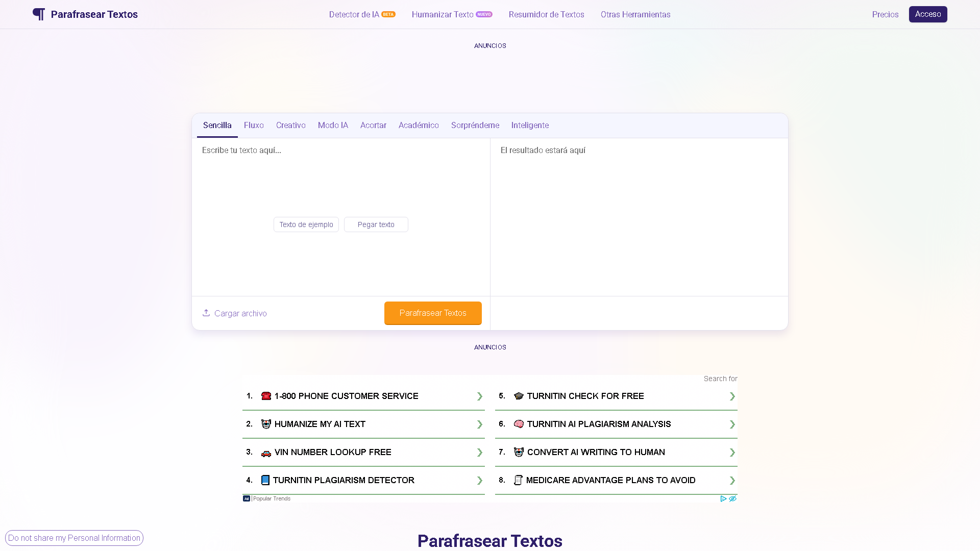Click the arrow beside VIN NUMBER LOOKUP FREE

(x=479, y=452)
